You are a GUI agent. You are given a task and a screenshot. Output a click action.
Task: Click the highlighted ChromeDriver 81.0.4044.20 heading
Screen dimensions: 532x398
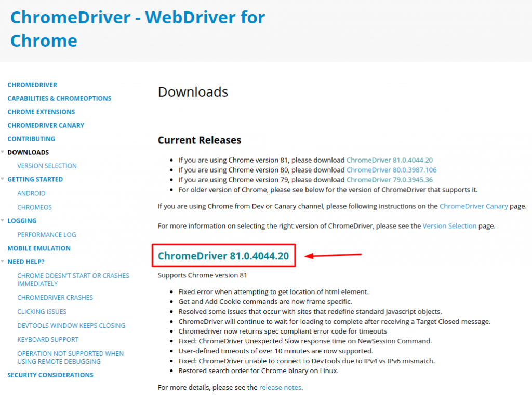tap(223, 255)
